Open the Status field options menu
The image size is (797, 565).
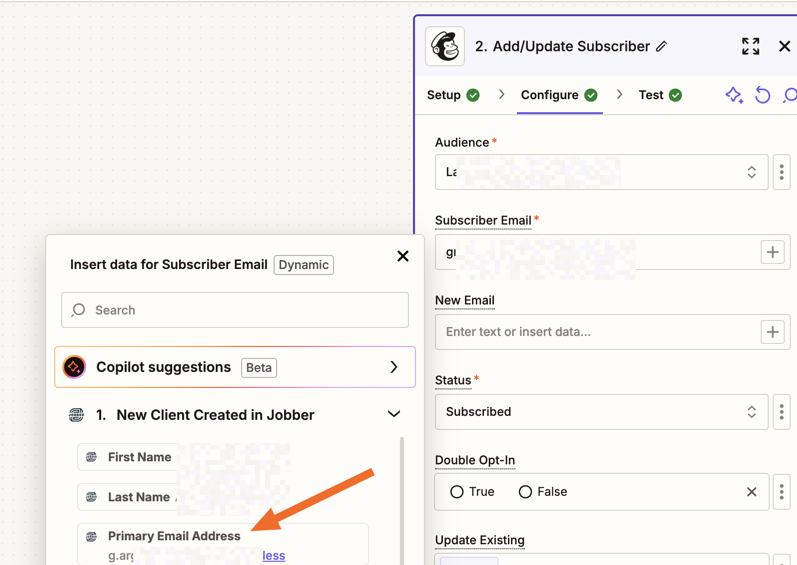tap(782, 412)
